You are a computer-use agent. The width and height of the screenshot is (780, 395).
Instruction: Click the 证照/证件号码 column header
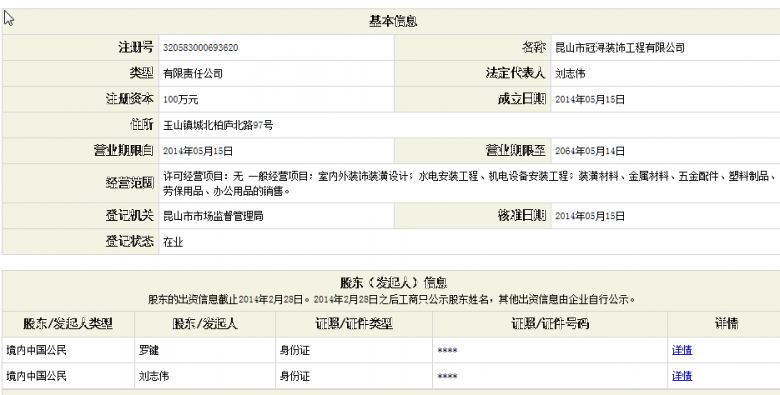[550, 324]
